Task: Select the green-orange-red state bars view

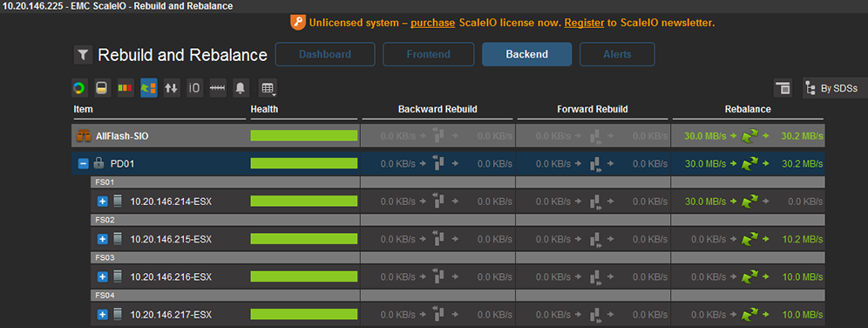Action: pyautogui.click(x=125, y=87)
